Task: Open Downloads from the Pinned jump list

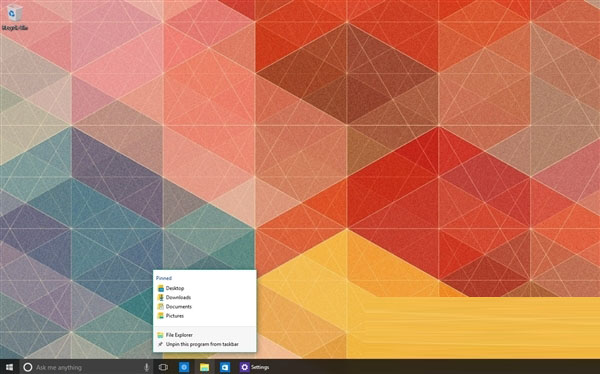Action: 205,297
